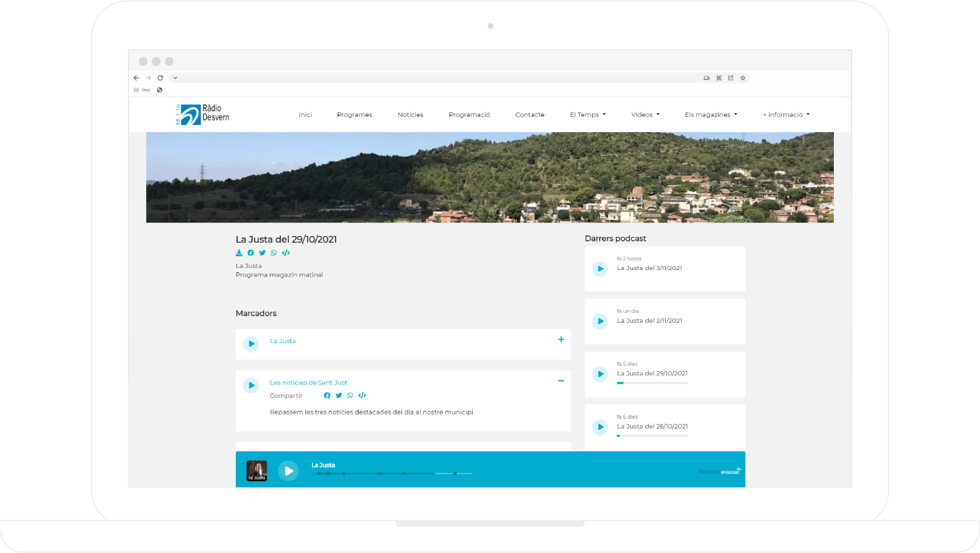Share Les notícies segment on Facebook
The width and height of the screenshot is (980, 553).
coord(327,396)
